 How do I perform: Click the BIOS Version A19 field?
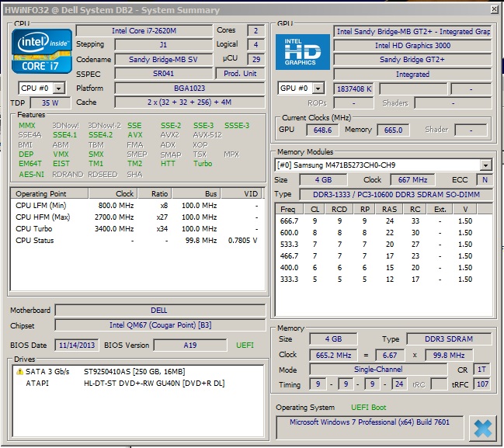click(190, 346)
